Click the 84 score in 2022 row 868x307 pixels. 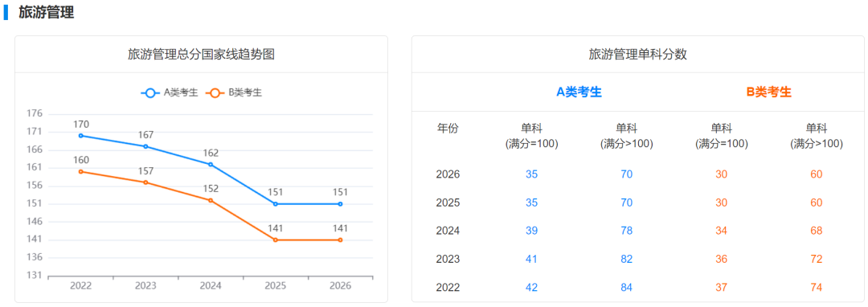(627, 288)
